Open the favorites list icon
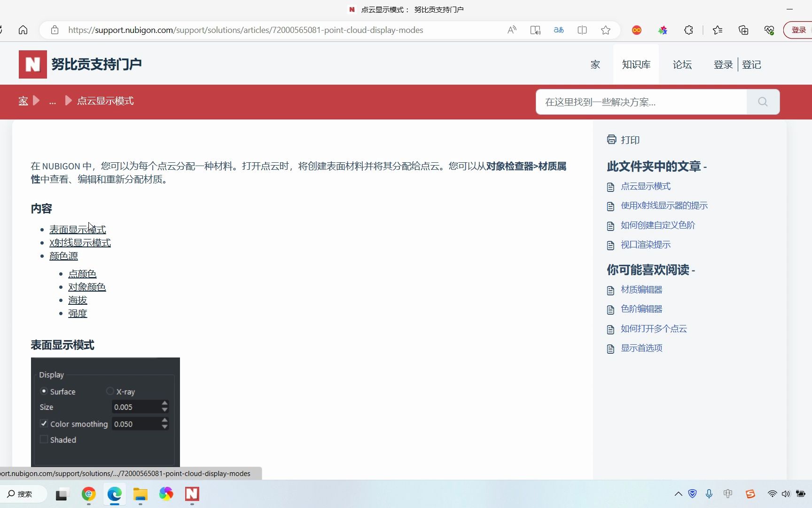812x508 pixels. [x=718, y=30]
